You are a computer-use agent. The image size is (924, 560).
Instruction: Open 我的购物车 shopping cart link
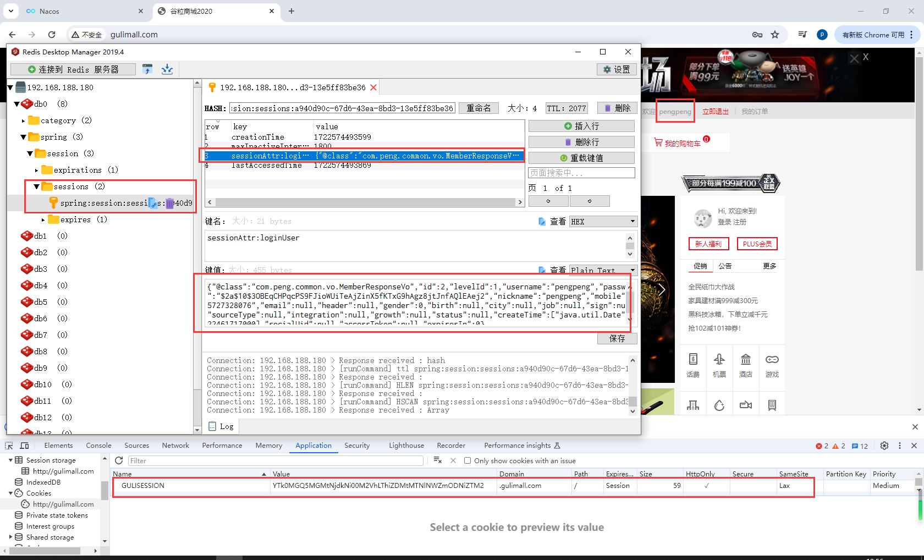pyautogui.click(x=682, y=143)
